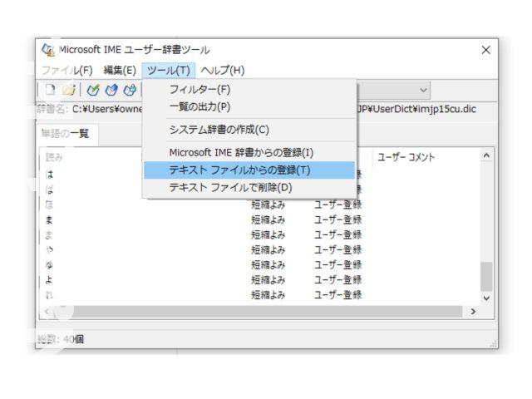
Task: Select テキスト ファイルで削除(D) option
Action: [230, 188]
